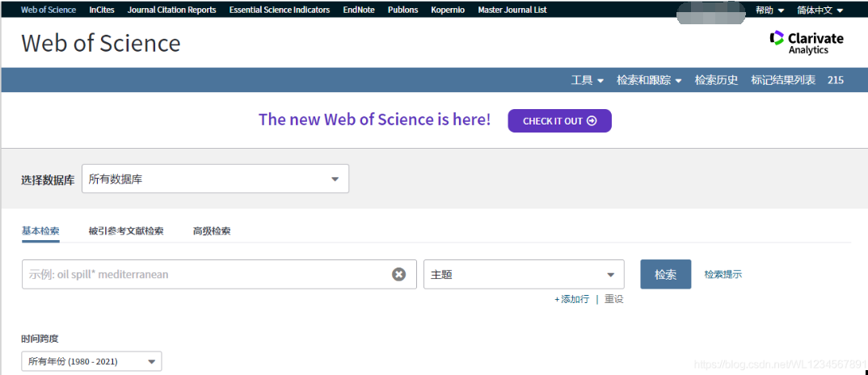Image resolution: width=868 pixels, height=375 pixels.
Task: Expand the 帮助 help menu
Action: click(x=769, y=10)
